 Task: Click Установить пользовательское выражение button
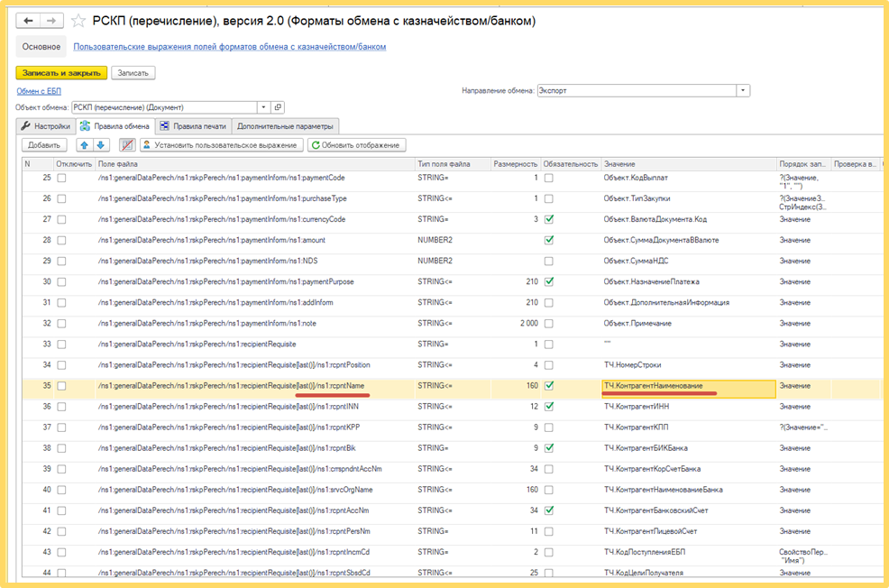222,145
